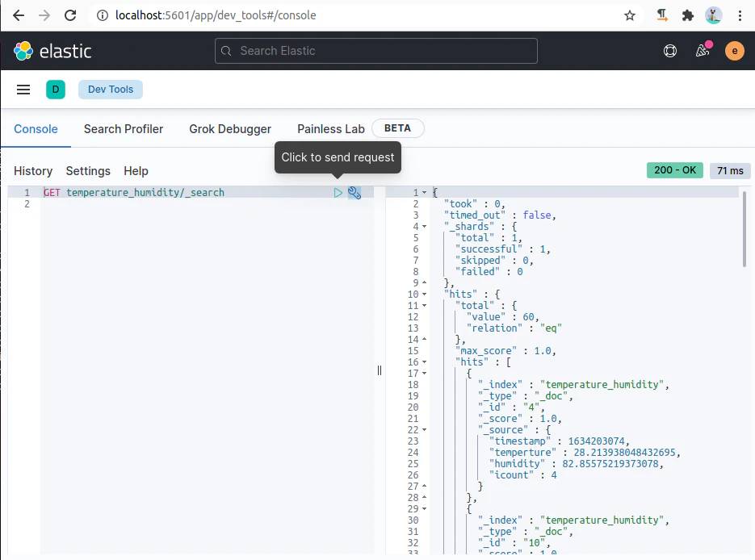View site information icon in address bar
The height and width of the screenshot is (560, 755).
point(102,15)
